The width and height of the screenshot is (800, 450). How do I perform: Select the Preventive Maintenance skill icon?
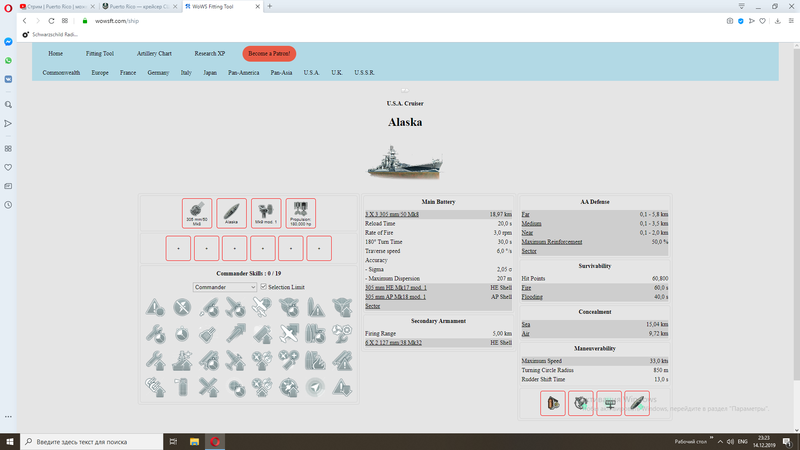point(182,307)
